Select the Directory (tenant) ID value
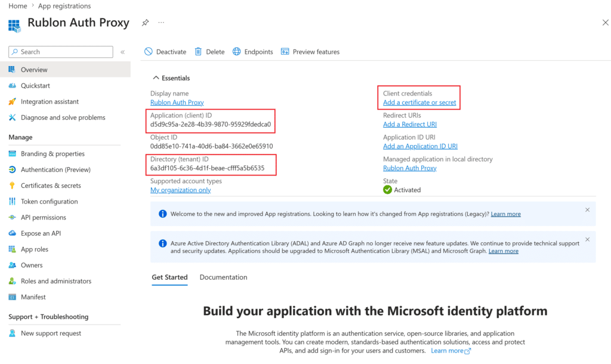This screenshot has height=364, width=611. [x=207, y=168]
